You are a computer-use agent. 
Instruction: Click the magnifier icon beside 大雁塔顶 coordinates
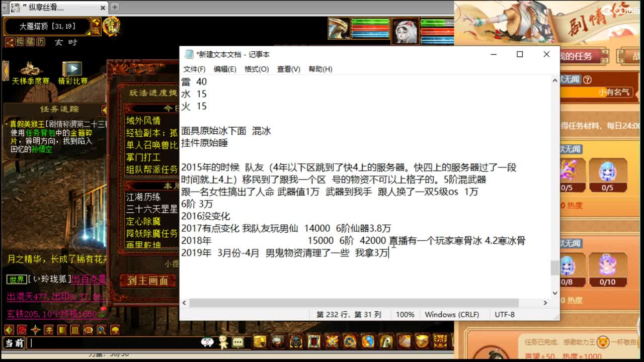coord(96,31)
